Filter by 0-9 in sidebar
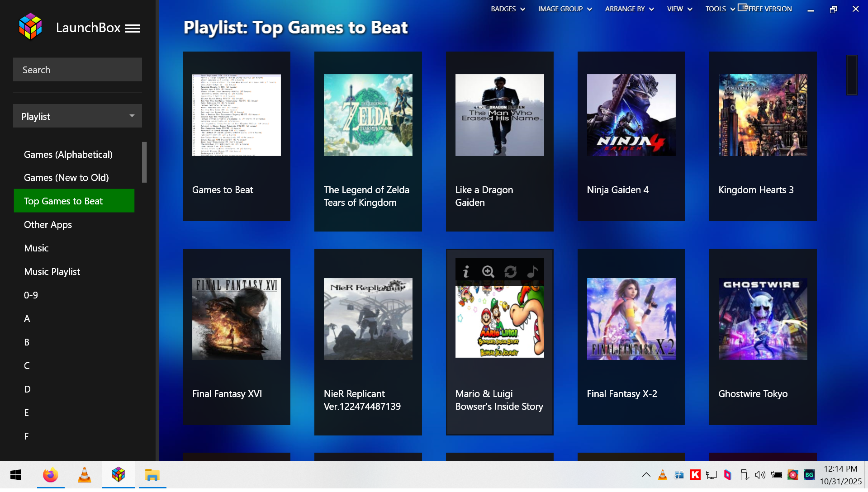Viewport: 868px width, 492px height. coord(31,295)
